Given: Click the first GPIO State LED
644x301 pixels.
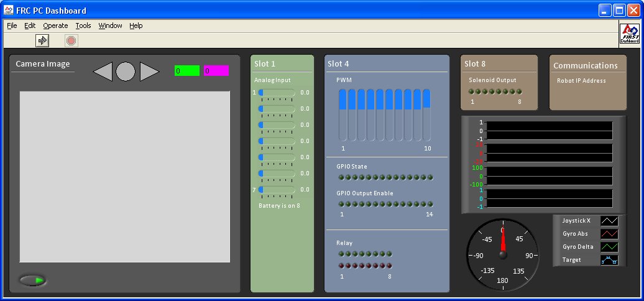Looking at the screenshot, I should pyautogui.click(x=341, y=177).
